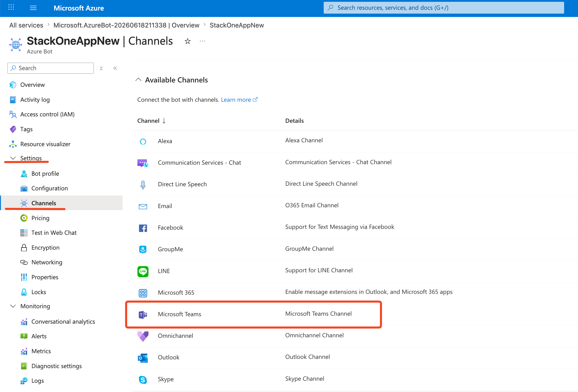Collapse the Monitoring section in sidebar

click(13, 306)
